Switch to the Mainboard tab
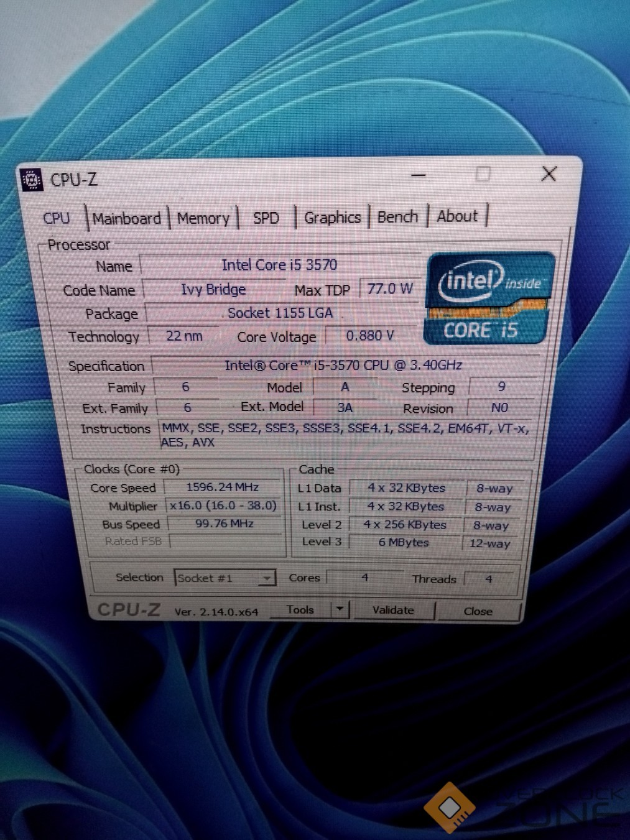 pos(127,219)
